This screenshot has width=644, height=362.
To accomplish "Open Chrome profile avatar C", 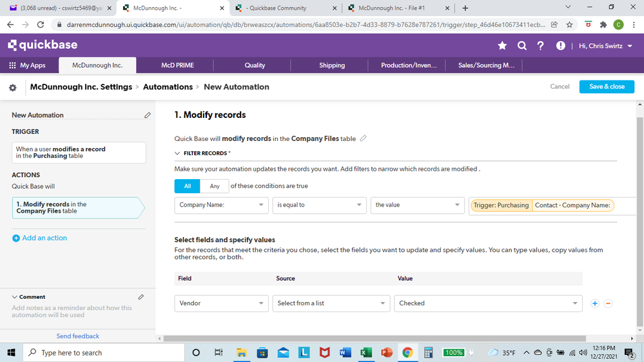I will pyautogui.click(x=618, y=24).
